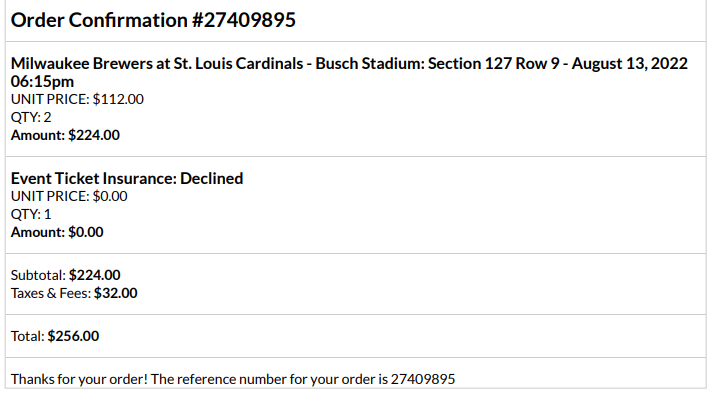Click the Event Ticket Insurance heading
Screen dimensions: 712x418
pos(92,178)
